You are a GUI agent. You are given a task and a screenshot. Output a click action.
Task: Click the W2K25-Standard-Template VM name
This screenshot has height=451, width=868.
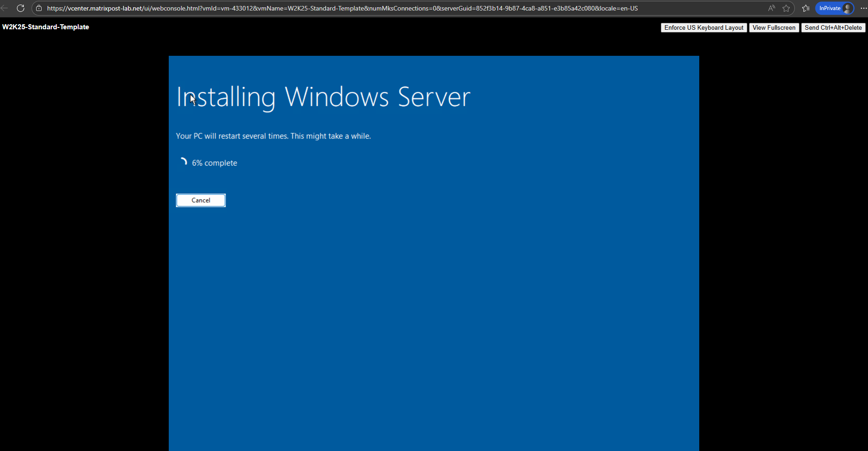coord(46,27)
